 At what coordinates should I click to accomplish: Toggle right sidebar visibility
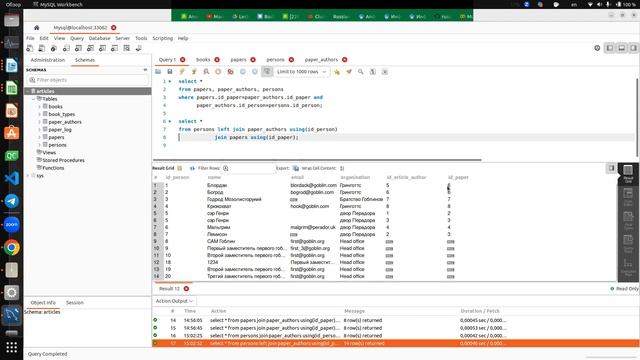pos(633,48)
